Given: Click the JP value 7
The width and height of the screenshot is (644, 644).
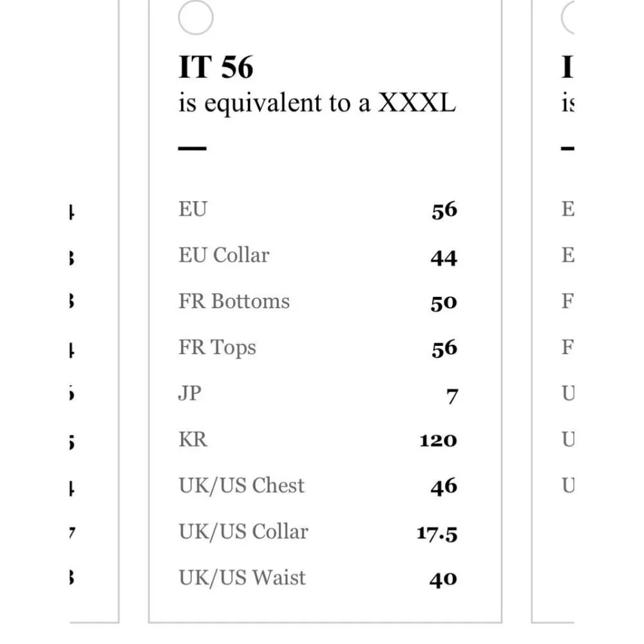Looking at the screenshot, I should [x=452, y=396].
